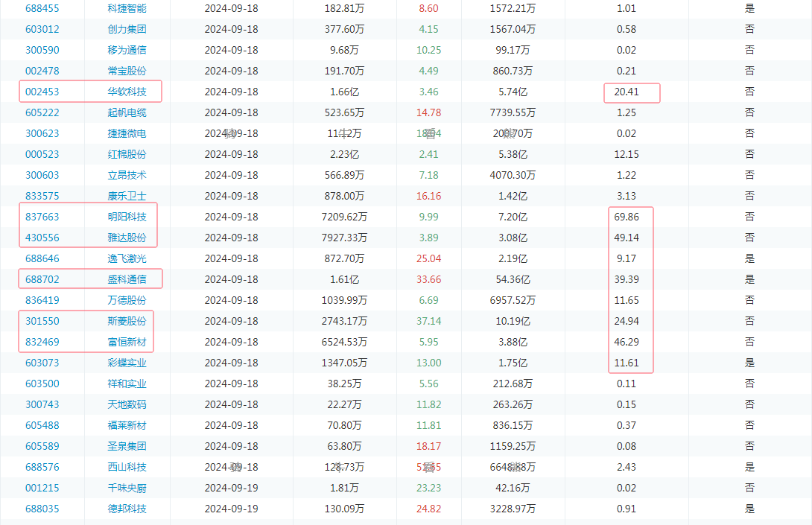Screen dimensions: 812x525
Task: Click stock code 430556
Action: point(42,237)
